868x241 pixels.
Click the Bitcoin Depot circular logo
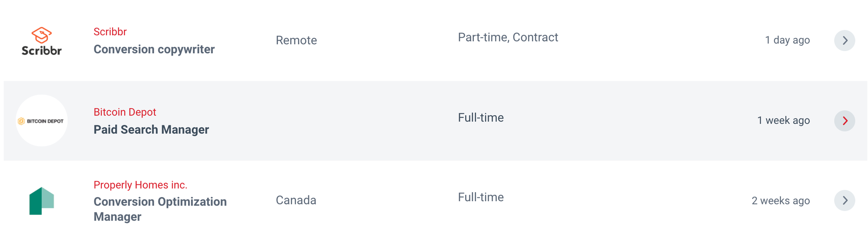tap(42, 121)
